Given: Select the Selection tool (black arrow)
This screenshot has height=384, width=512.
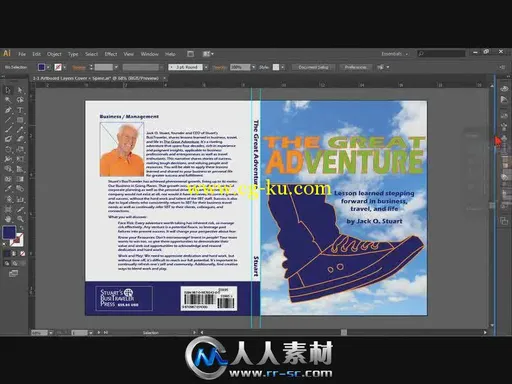Looking at the screenshot, I should pyautogui.click(x=8, y=90).
